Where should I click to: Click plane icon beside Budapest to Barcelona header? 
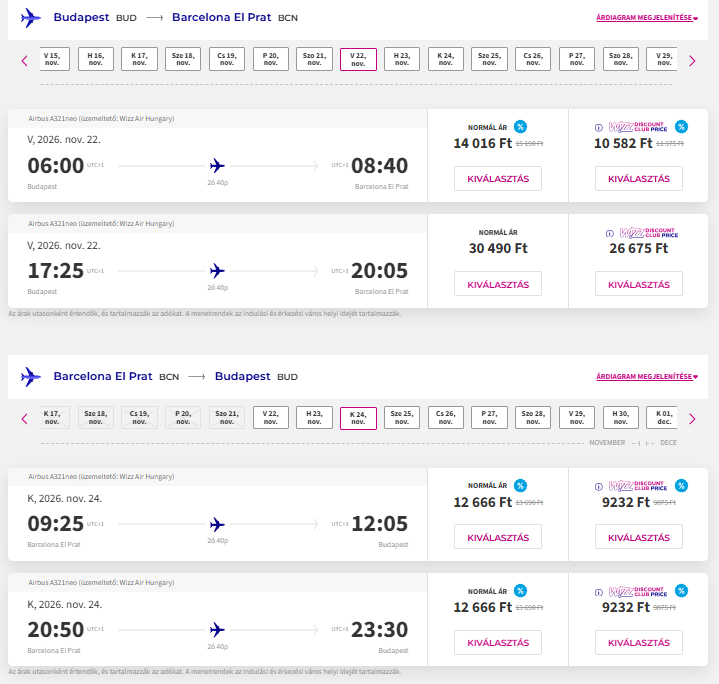point(31,18)
